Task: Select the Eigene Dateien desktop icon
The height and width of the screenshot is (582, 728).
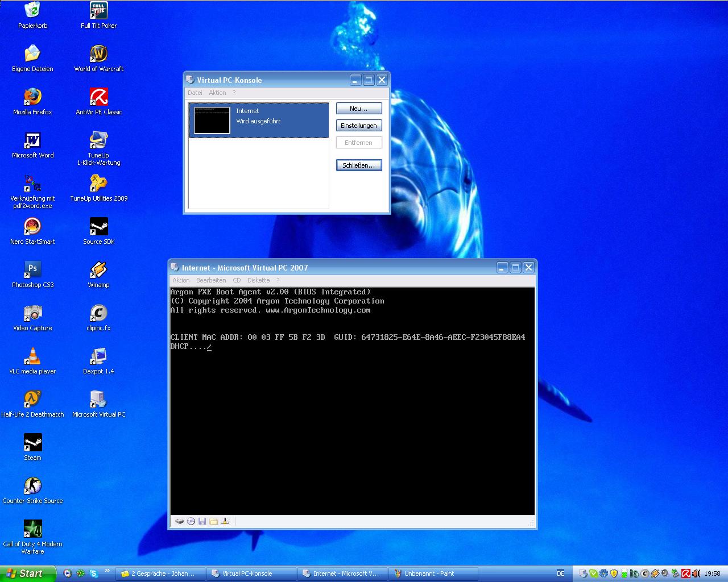Action: pos(32,59)
